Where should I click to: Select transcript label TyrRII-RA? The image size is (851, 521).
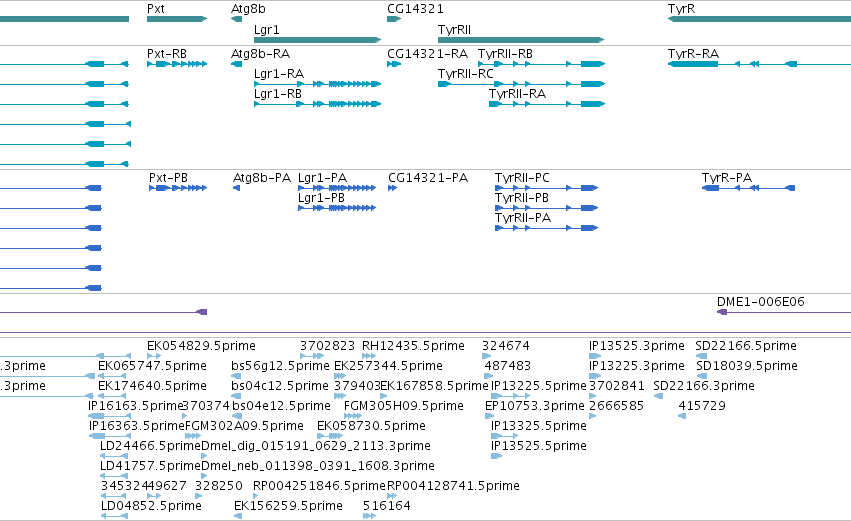[x=517, y=94]
